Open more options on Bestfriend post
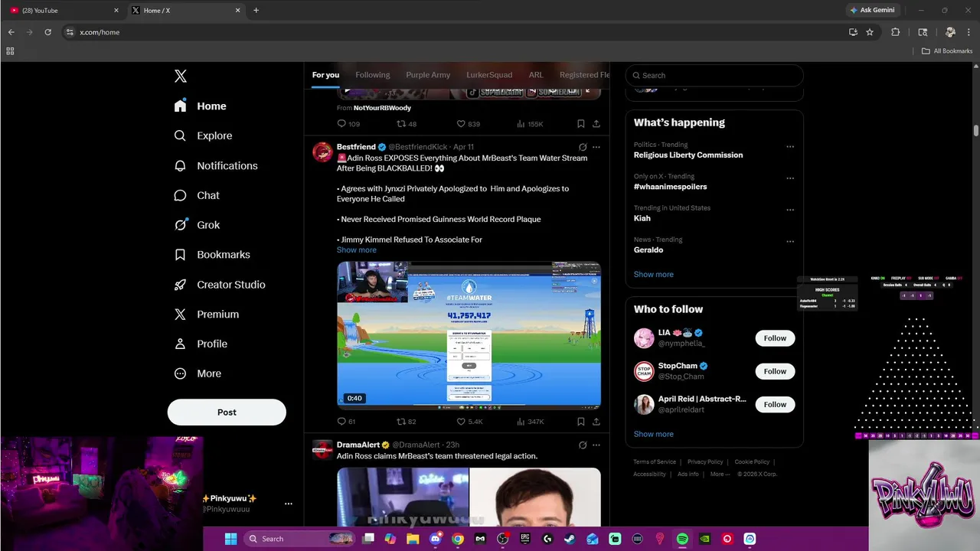Image resolution: width=980 pixels, height=551 pixels. 596,147
